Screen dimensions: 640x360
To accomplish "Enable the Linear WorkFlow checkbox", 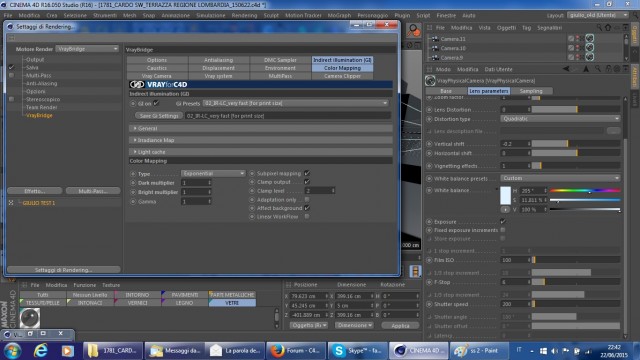I will pyautogui.click(x=307, y=216).
